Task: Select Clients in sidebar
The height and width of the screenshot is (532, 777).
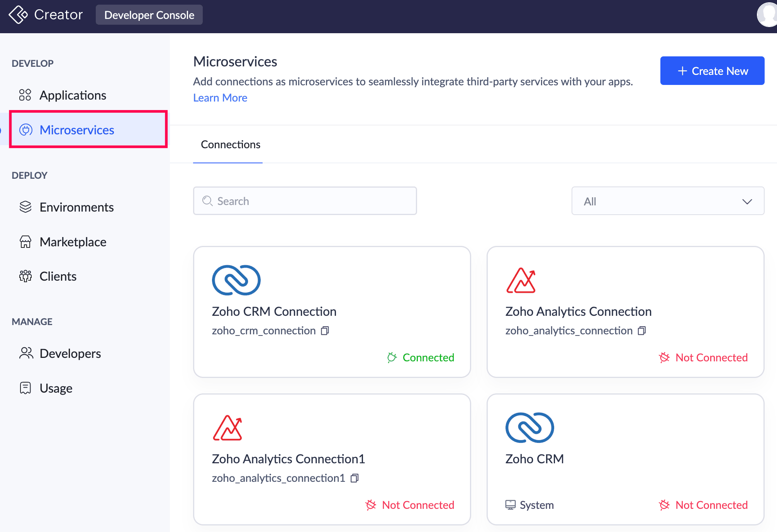Action: pos(58,276)
